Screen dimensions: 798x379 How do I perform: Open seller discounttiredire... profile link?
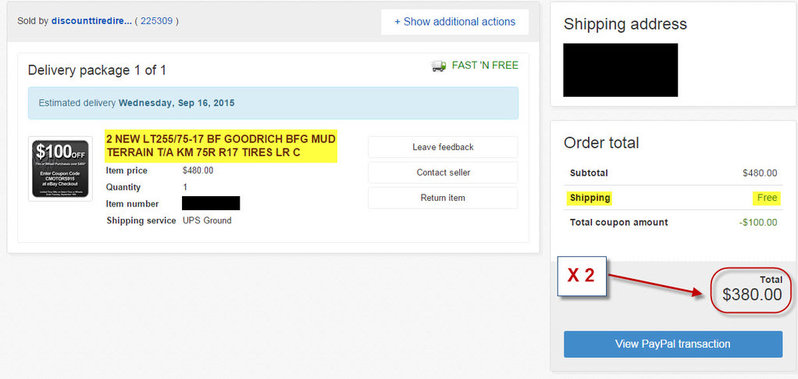[92, 22]
